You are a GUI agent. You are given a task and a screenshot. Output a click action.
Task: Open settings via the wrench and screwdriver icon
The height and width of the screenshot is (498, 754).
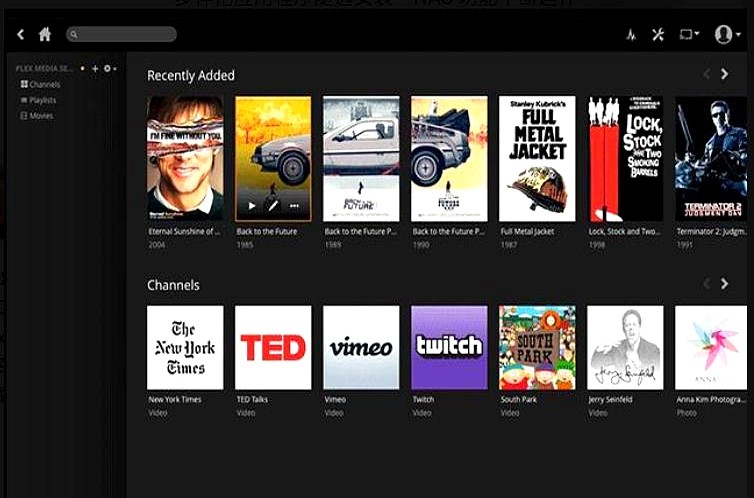coord(658,35)
